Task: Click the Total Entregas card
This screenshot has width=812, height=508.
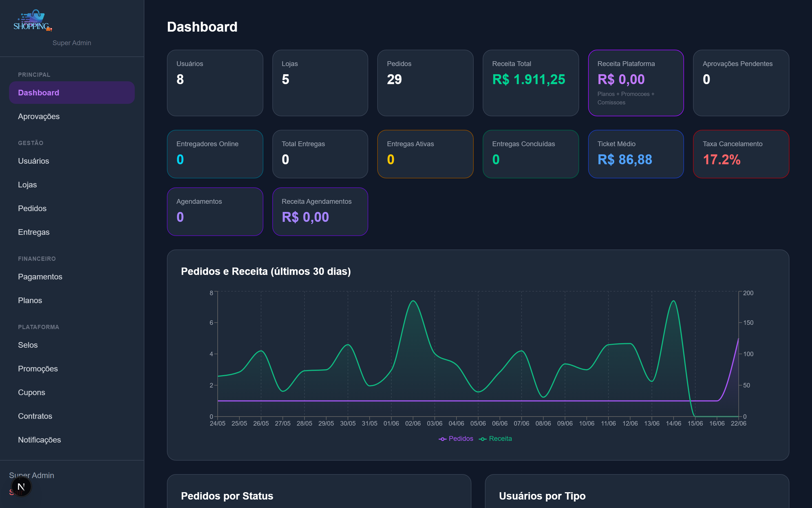Action: [x=320, y=154]
